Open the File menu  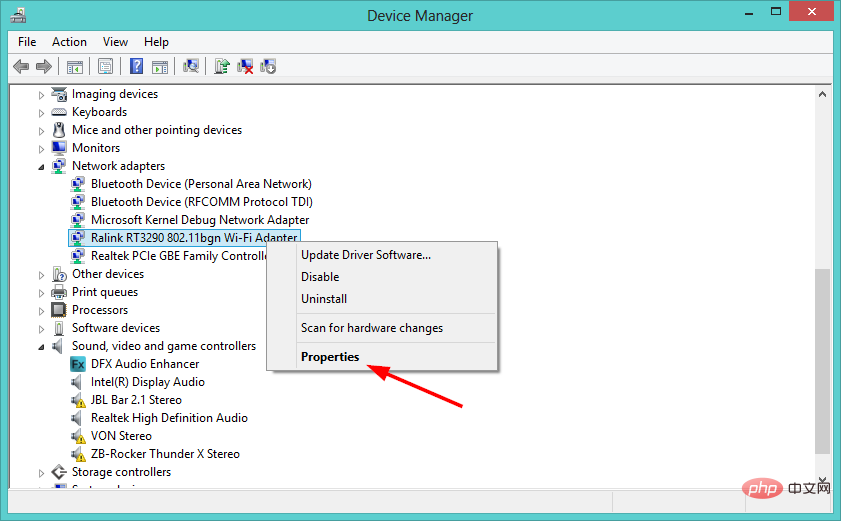(27, 42)
